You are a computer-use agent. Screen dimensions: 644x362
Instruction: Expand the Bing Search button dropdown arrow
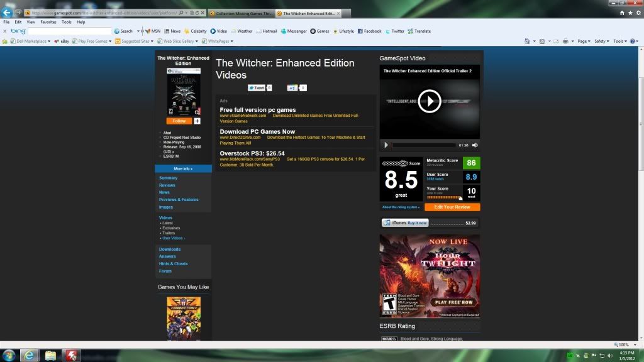(x=138, y=31)
